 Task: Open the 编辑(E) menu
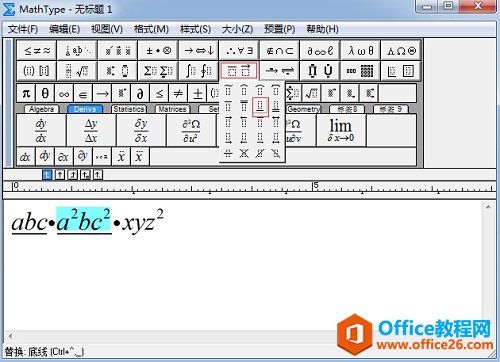click(x=64, y=29)
